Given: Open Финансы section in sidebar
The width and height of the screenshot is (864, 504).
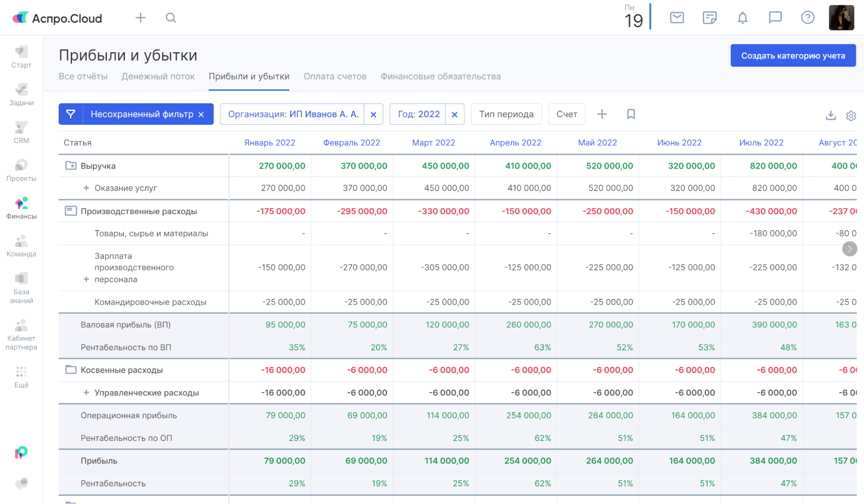Looking at the screenshot, I should click(x=21, y=208).
